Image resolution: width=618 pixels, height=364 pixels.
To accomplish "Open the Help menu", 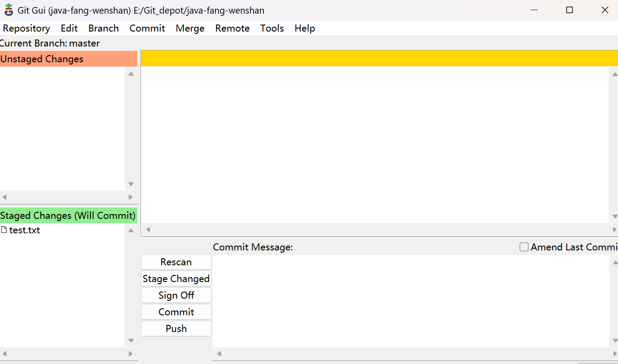I will click(x=305, y=28).
